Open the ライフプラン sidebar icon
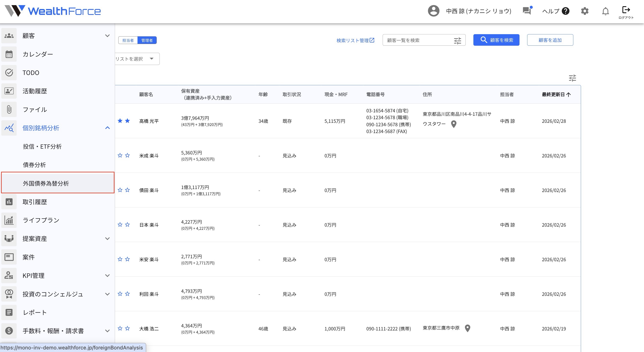 pos(9,220)
